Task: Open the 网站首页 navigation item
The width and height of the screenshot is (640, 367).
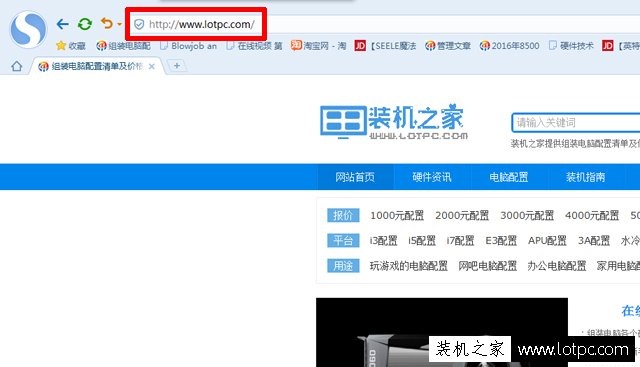Action: (x=355, y=177)
